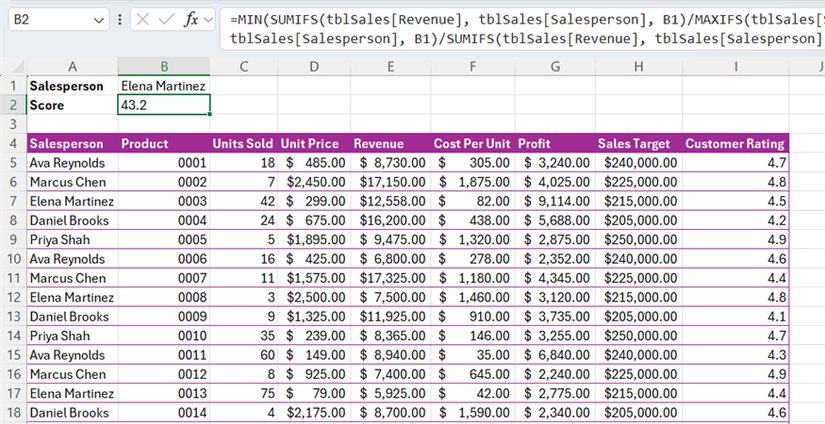Screen dimensions: 825x424
Task: Click the Insert Function fx icon
Action: 191,20
